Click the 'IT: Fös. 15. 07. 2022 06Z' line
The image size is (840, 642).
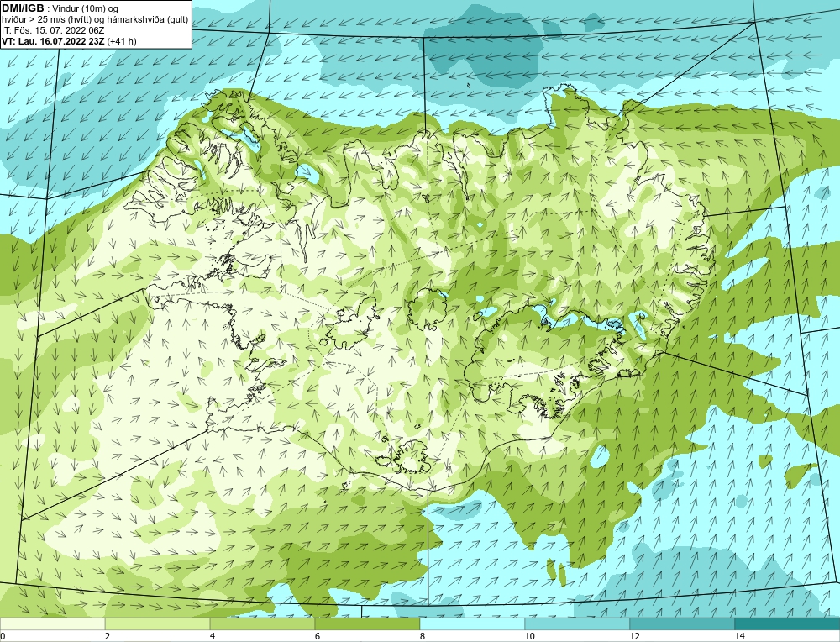tap(52, 30)
